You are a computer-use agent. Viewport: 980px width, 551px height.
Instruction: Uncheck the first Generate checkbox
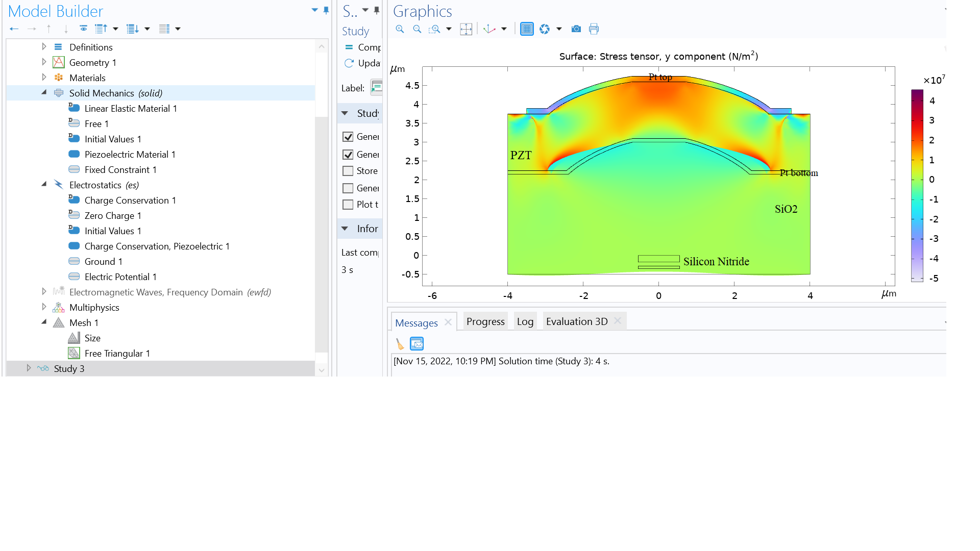(348, 137)
